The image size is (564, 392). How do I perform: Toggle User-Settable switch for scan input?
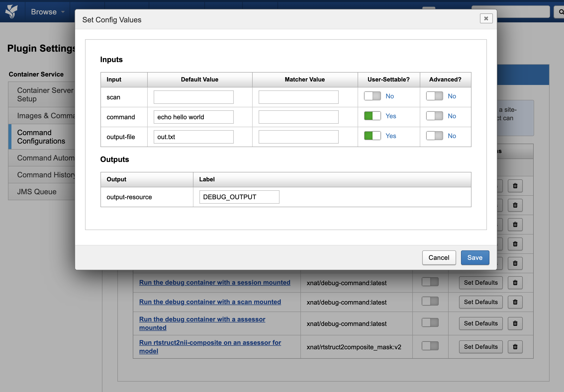point(372,96)
